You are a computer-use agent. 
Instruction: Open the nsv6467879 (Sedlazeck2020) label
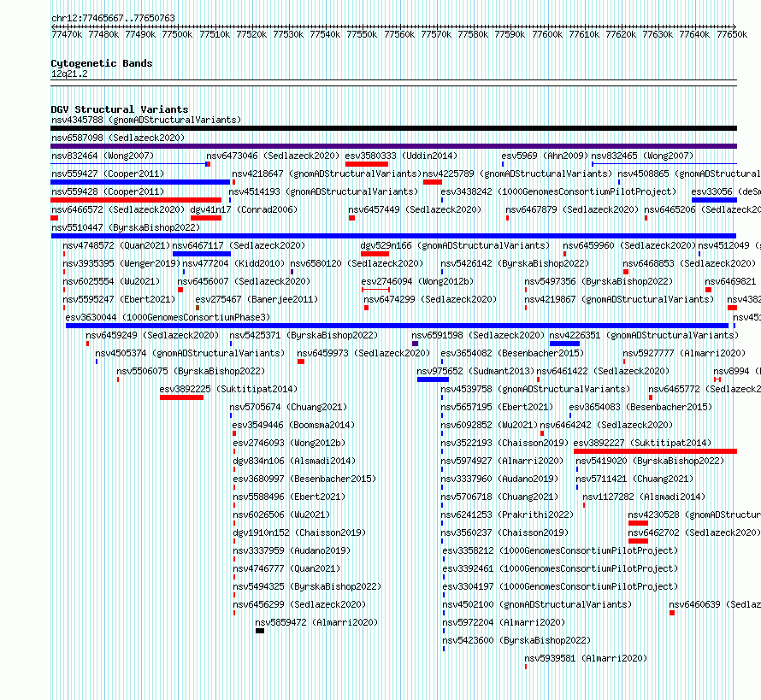572,209
